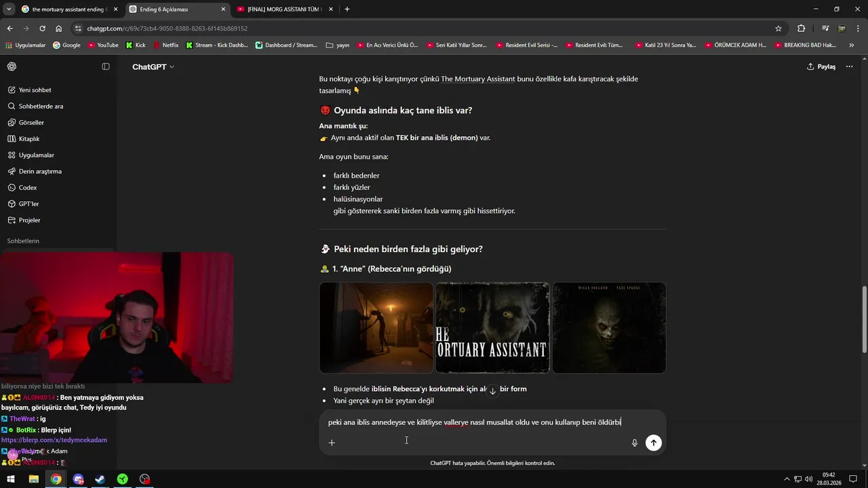Open the Resident Evil Serisi bookmark
The image size is (868, 488).
(x=527, y=45)
